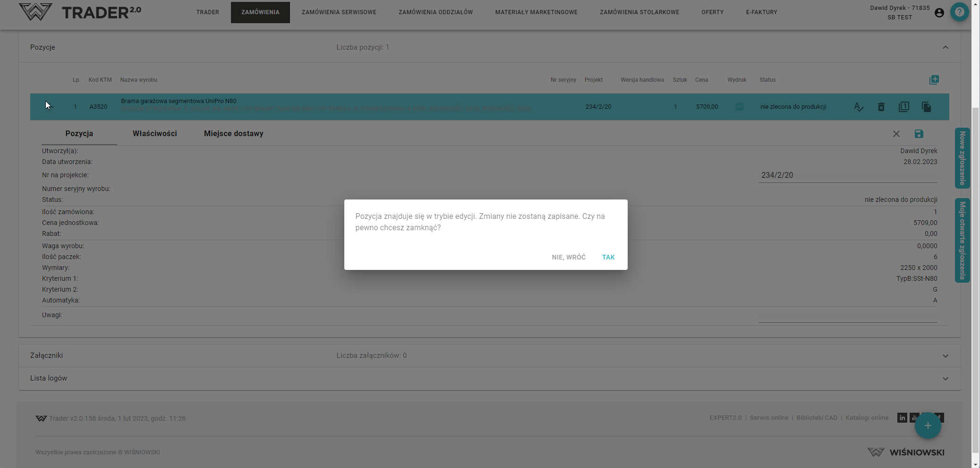The width and height of the screenshot is (980, 468).
Task: Click the add new position icon
Action: click(934, 80)
